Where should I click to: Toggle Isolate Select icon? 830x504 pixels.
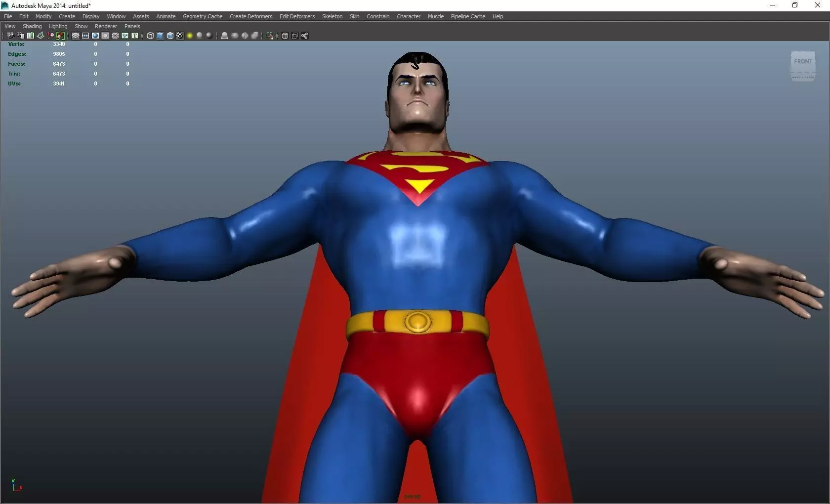270,36
